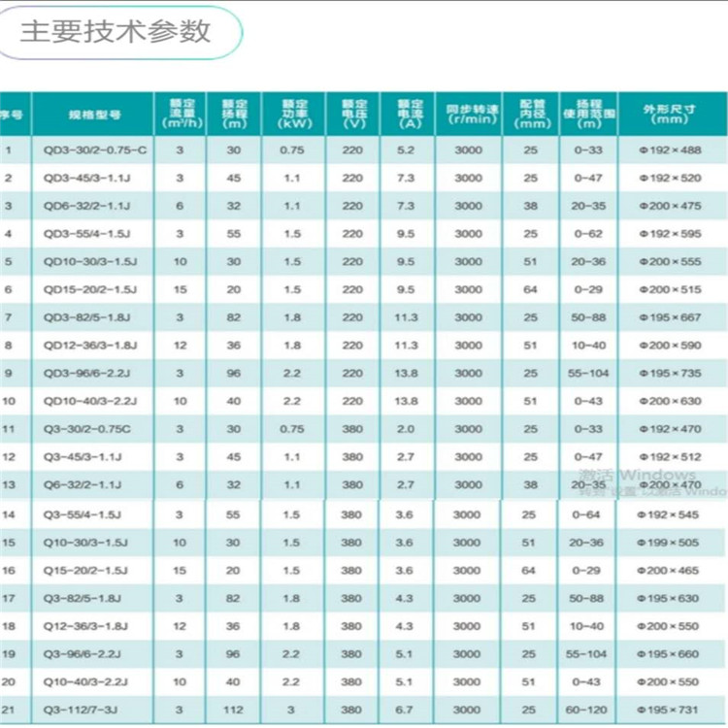Select the 额定扬程 (m) header cell
This screenshot has height=728, width=728.
tap(233, 114)
